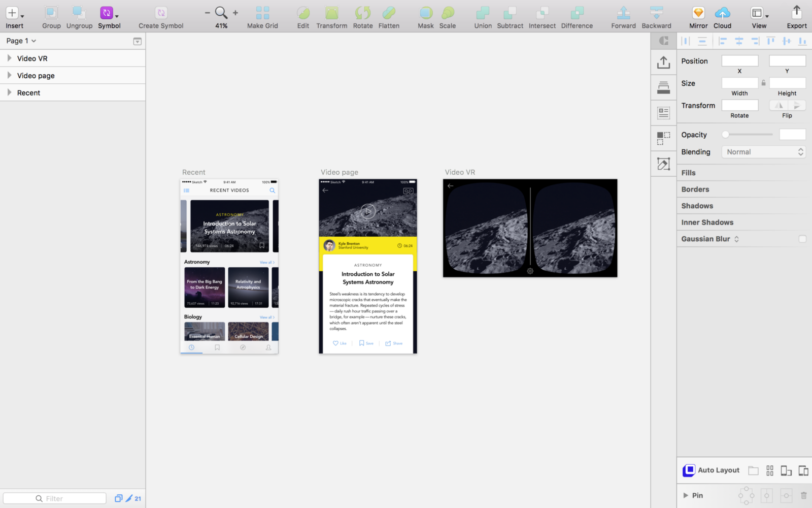Enable the Gaussian Blur checkbox
The height and width of the screenshot is (508, 812).
[x=802, y=239]
